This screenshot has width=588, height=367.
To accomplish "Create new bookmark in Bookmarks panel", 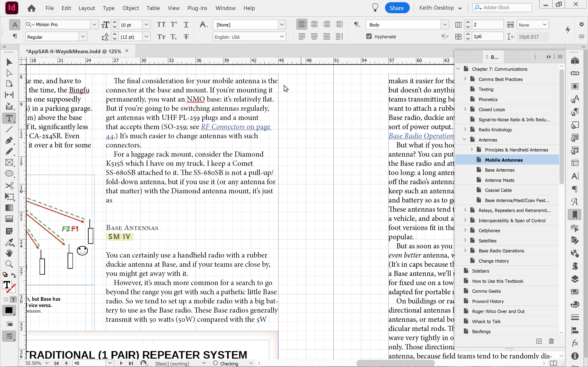I will pos(539,341).
